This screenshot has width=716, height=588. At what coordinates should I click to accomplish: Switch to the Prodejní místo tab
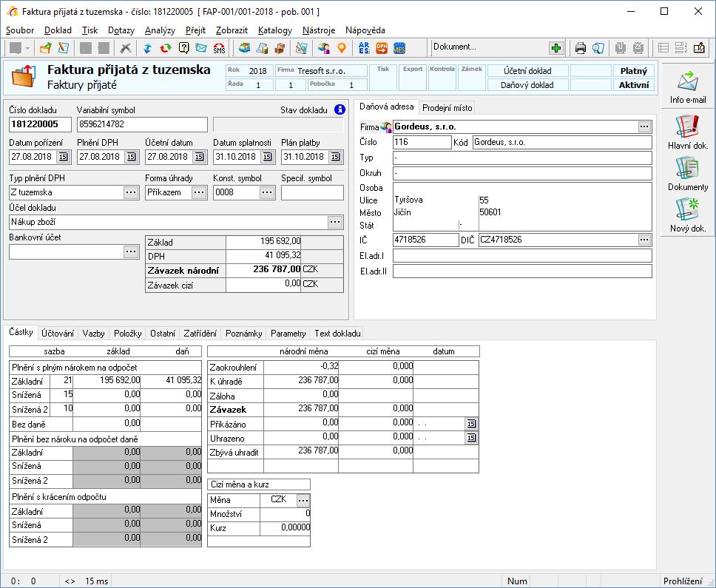click(447, 108)
